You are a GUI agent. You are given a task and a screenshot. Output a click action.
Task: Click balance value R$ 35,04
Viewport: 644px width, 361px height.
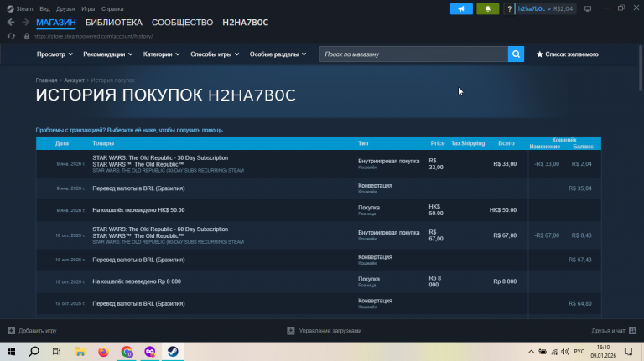click(x=580, y=188)
